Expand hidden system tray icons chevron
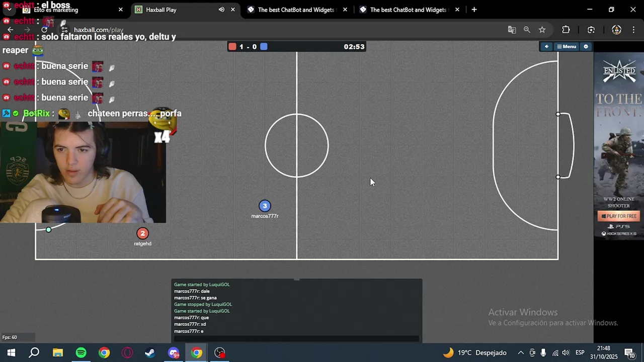This screenshot has height=362, width=644. tap(521, 353)
